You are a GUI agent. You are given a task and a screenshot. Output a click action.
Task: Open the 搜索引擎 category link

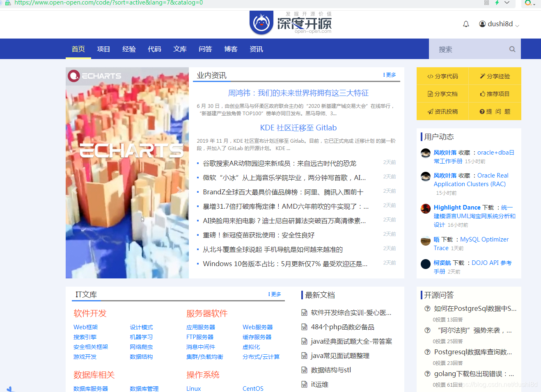click(x=85, y=337)
